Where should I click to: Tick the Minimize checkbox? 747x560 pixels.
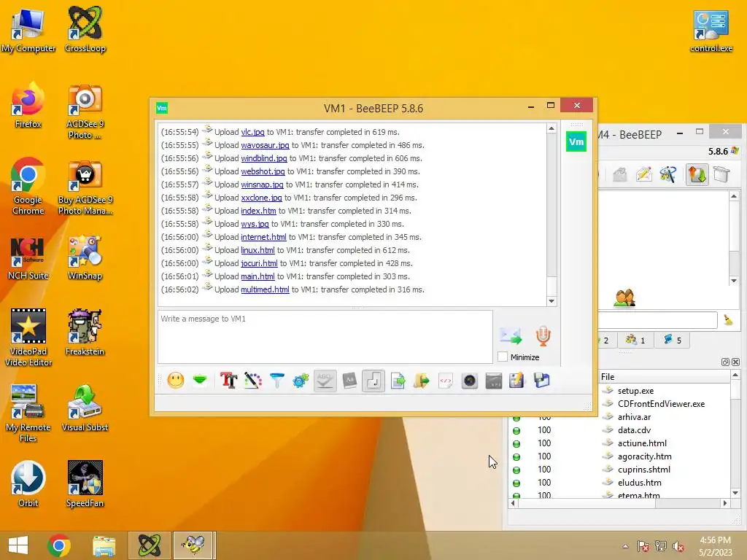point(502,357)
